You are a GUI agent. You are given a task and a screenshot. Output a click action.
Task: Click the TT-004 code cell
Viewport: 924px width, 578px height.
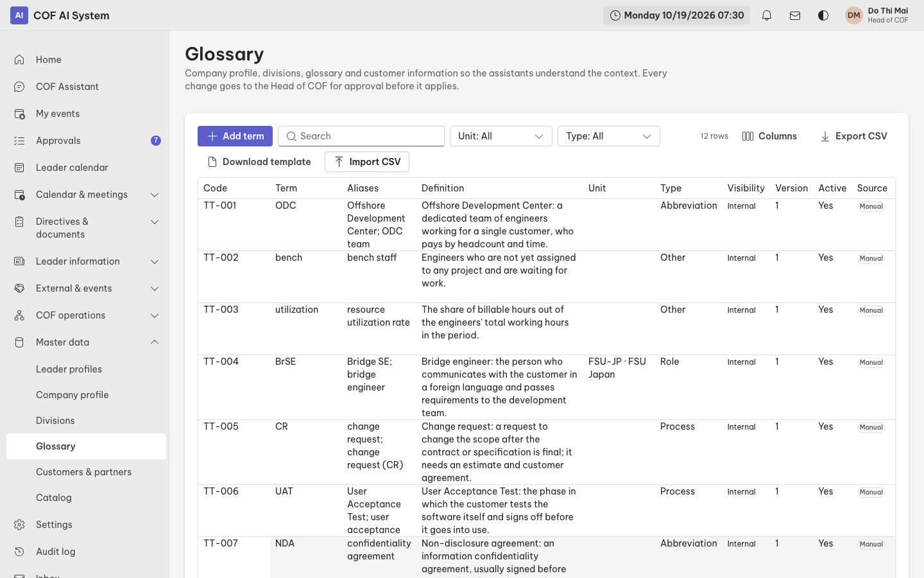click(234, 387)
